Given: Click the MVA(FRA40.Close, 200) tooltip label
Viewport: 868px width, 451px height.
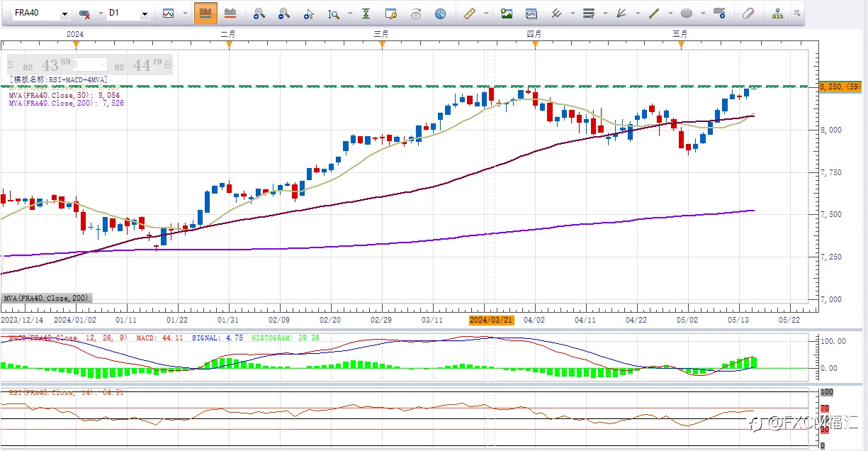Looking at the screenshot, I should tap(46, 299).
